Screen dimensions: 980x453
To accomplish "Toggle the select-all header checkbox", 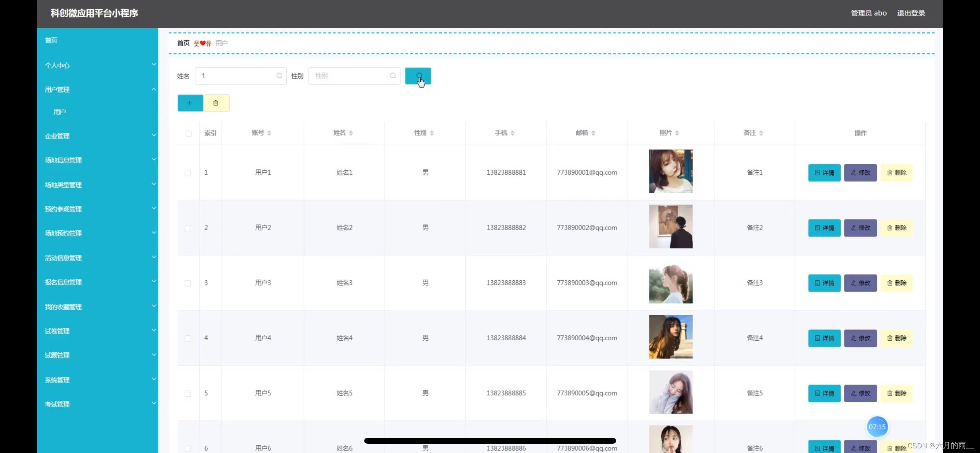I will tap(188, 134).
